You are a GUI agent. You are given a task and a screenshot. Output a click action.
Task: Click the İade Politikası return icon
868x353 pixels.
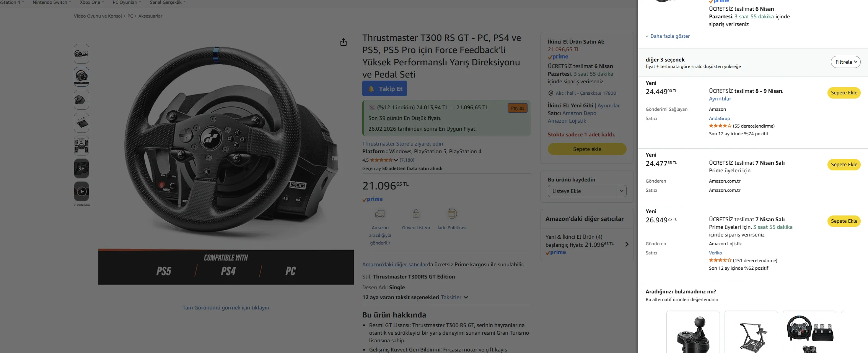point(452,213)
